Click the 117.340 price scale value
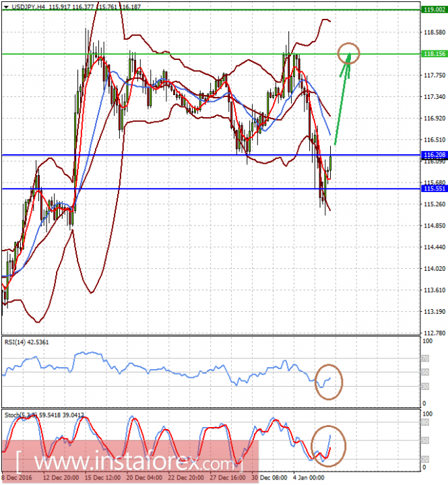448x485 pixels. pyautogui.click(x=433, y=97)
